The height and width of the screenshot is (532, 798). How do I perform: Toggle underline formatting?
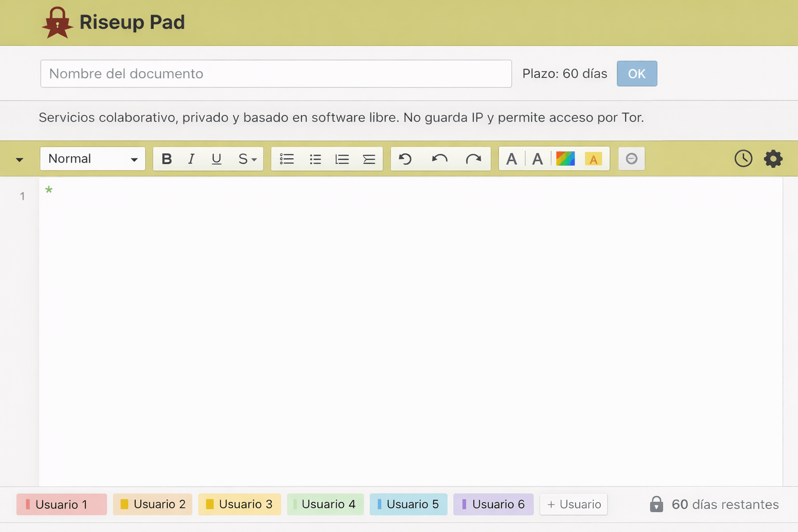point(217,159)
